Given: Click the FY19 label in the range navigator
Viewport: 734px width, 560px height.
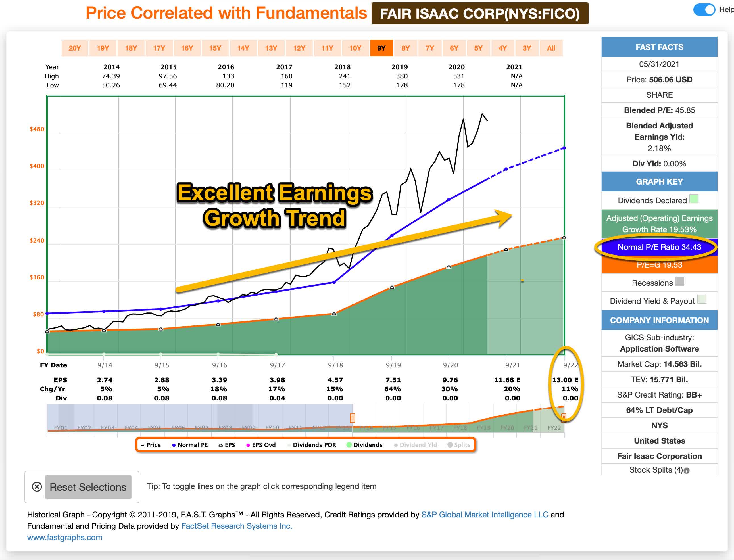Looking at the screenshot, I should 484,428.
